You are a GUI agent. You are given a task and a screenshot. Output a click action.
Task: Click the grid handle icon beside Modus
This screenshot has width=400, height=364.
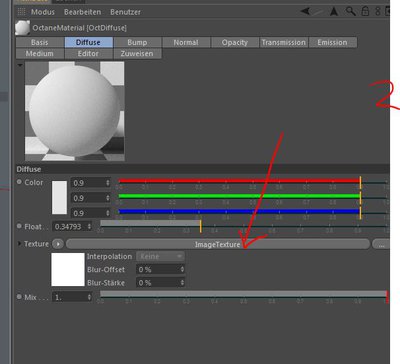click(x=21, y=12)
